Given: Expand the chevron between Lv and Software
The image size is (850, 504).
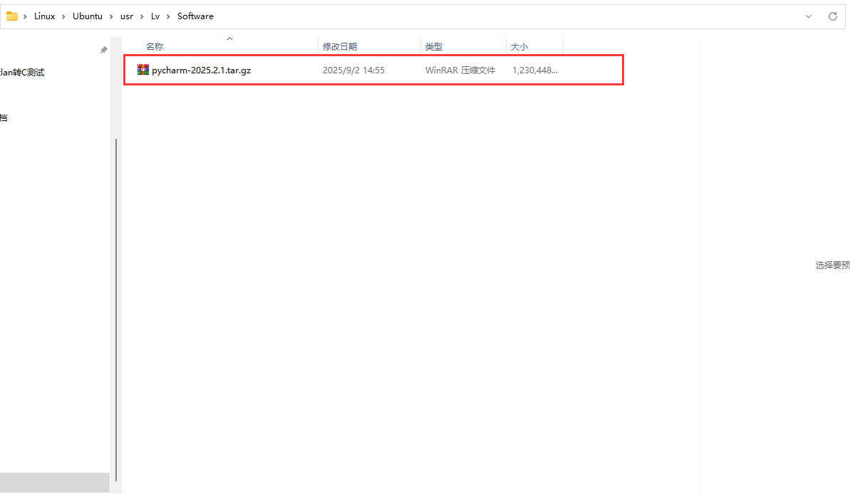Looking at the screenshot, I should (x=168, y=17).
